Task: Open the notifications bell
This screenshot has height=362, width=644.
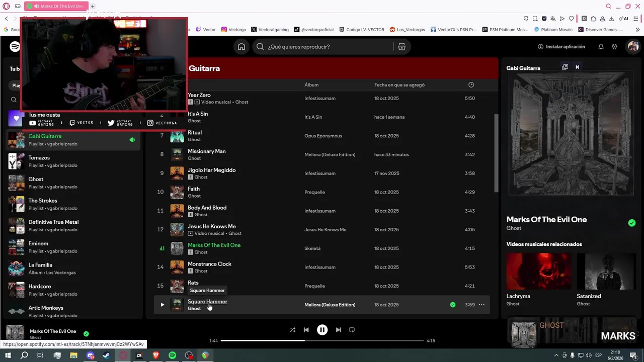Action: click(601, 47)
